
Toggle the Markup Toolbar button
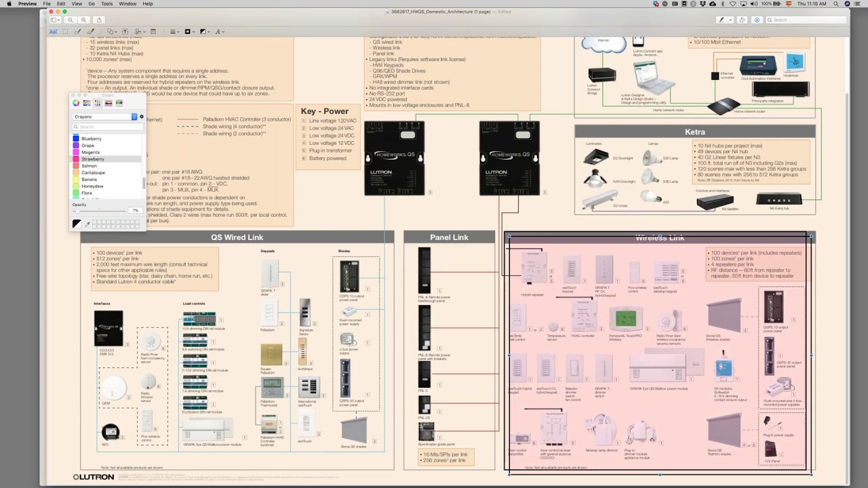(x=757, y=20)
